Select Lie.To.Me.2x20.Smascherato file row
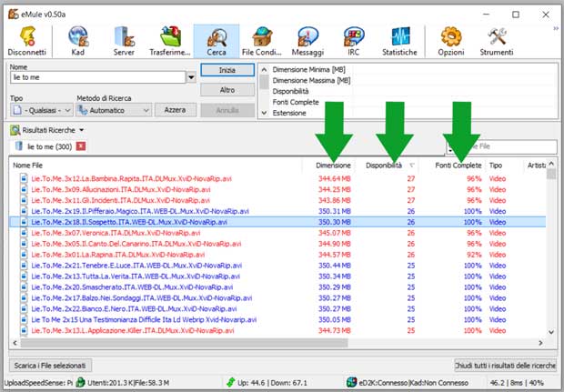 [x=277, y=287]
